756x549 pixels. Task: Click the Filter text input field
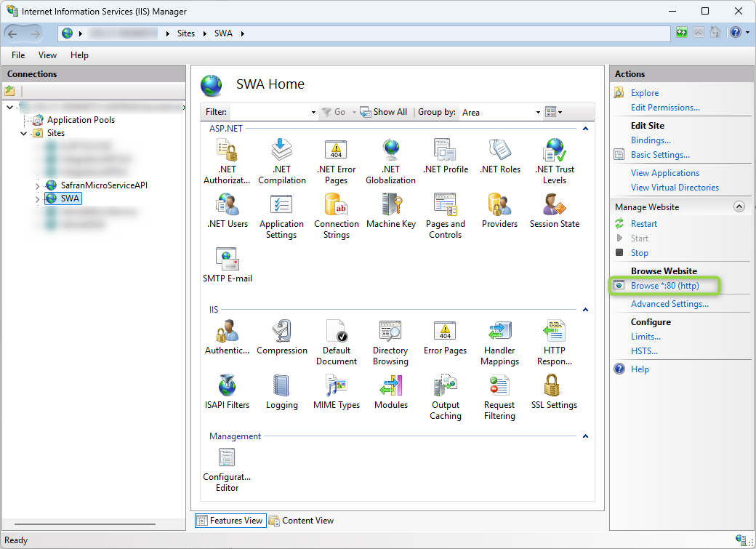pyautogui.click(x=270, y=113)
